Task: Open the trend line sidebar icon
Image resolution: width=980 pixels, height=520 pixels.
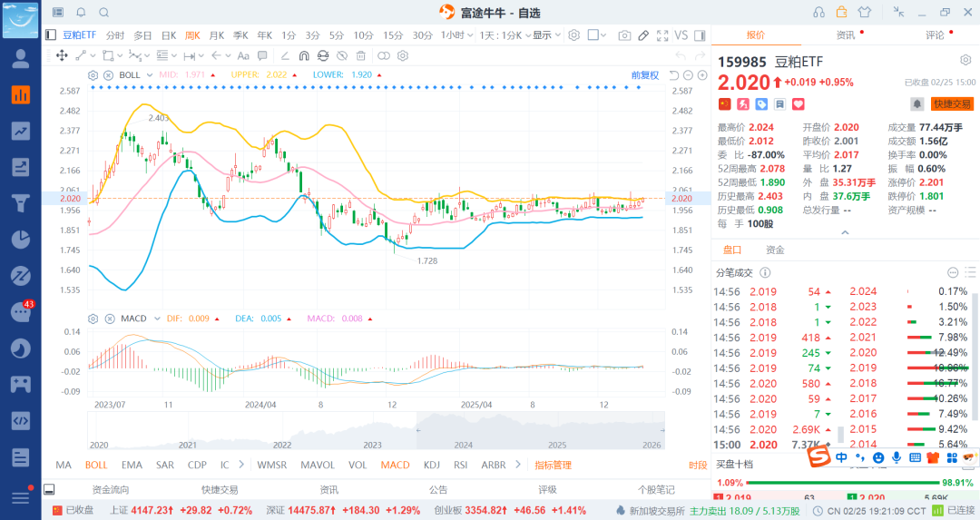Action: click(21, 131)
